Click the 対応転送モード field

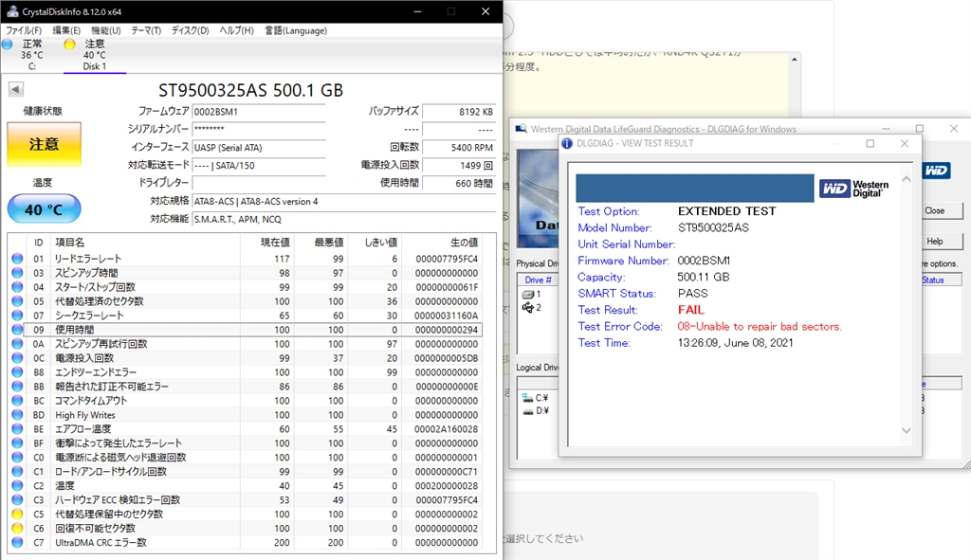259,165
